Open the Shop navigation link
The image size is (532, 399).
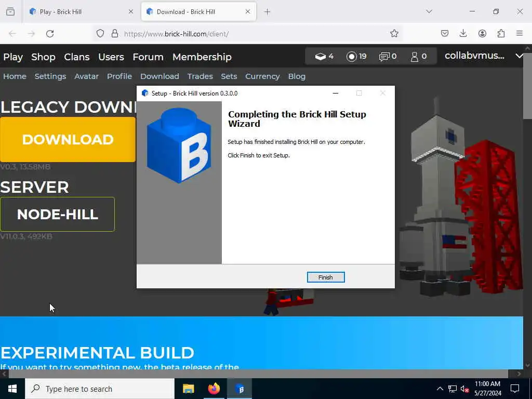43,57
